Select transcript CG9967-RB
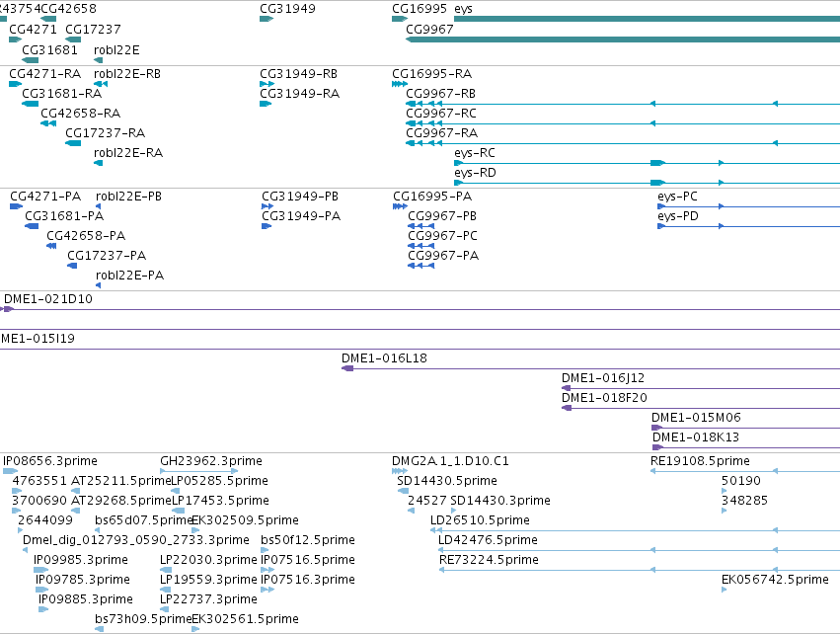840x634 pixels. click(x=441, y=94)
